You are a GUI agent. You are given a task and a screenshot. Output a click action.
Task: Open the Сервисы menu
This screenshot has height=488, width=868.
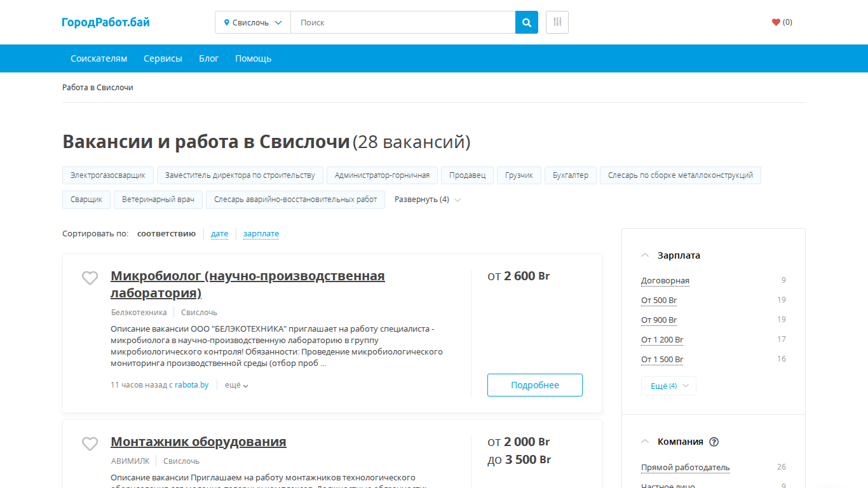pos(163,58)
